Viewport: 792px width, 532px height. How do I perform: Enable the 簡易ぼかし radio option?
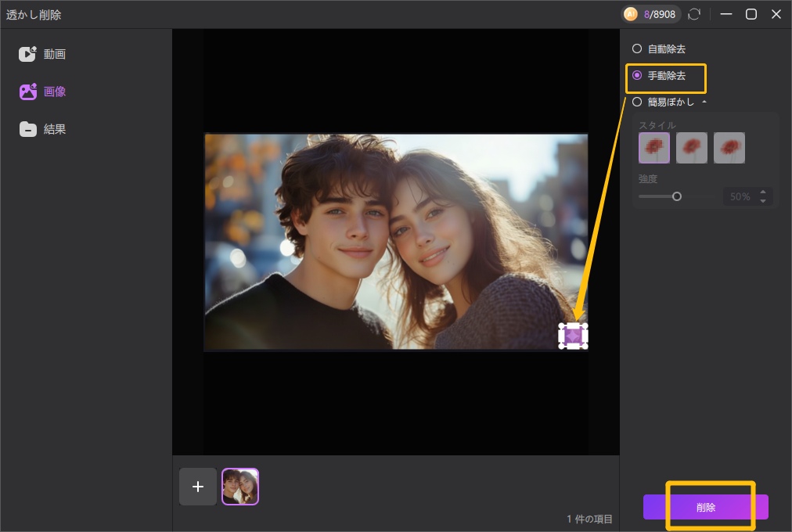click(637, 102)
